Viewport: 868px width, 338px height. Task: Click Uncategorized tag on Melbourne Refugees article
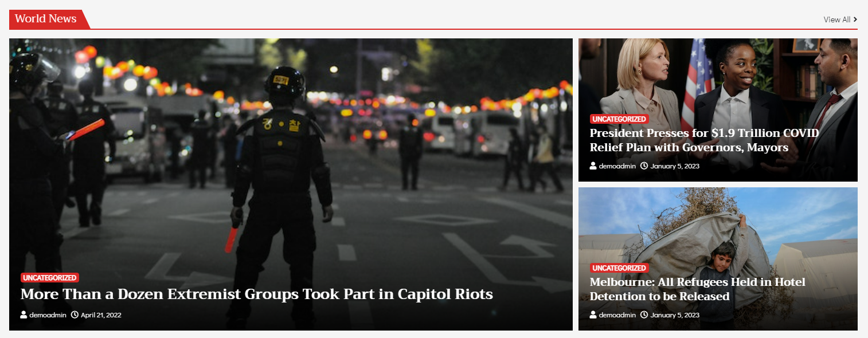pos(619,268)
